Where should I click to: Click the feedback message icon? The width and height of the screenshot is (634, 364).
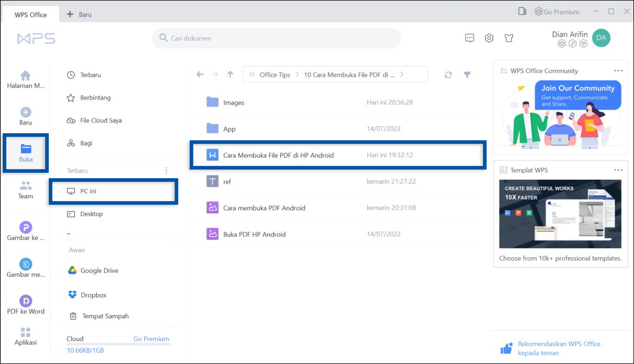[x=469, y=38]
